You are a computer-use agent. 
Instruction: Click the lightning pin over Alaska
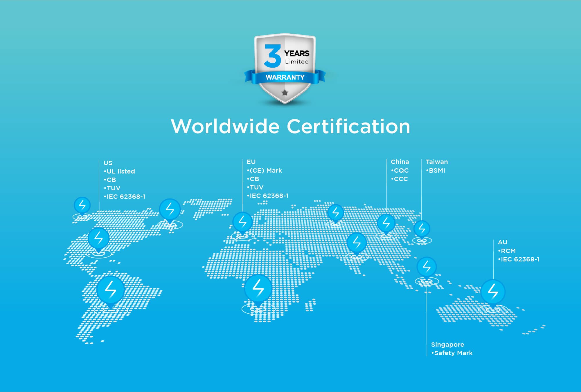[82, 205]
